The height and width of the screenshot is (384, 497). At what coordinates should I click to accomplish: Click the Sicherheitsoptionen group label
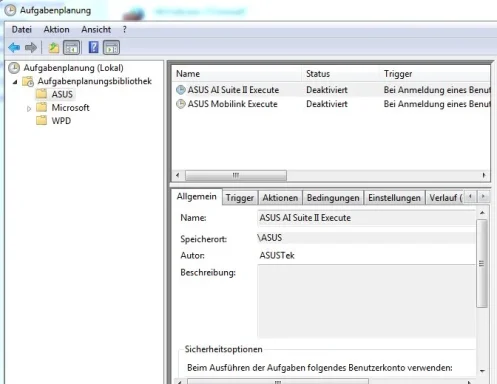(224, 349)
